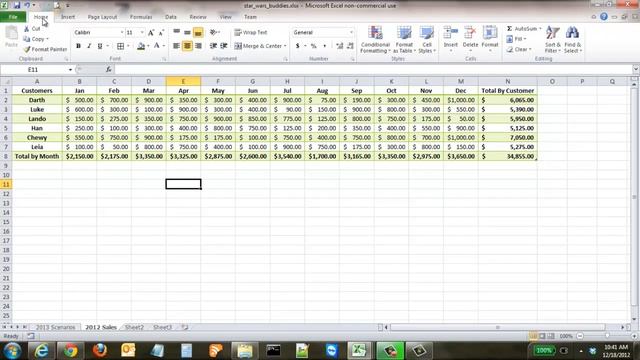Open Format as Table gallery
Viewport: 640px width, 360px height.
click(x=404, y=39)
